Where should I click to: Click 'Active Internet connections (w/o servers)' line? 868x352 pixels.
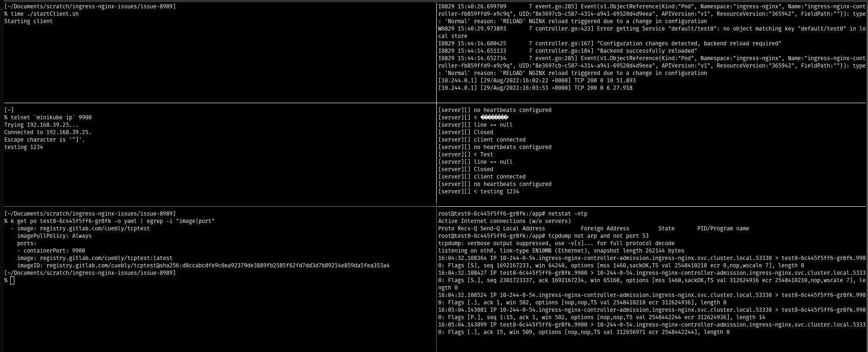coord(504,221)
